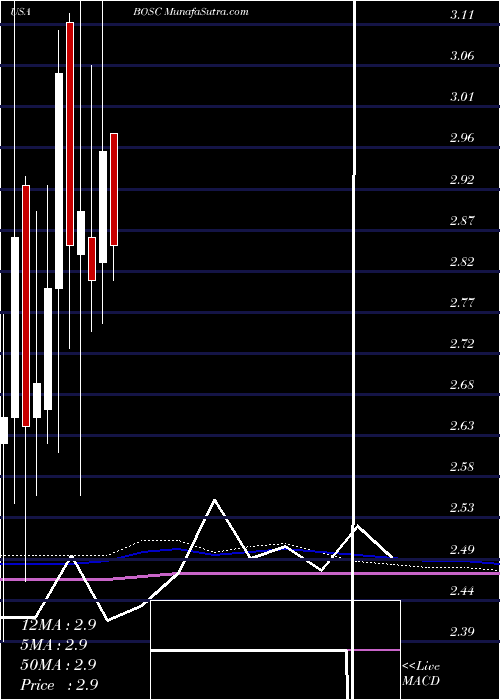Image resolution: width=500 pixels, height=700 pixels.
Task: Click the 2.49 price axis label
Action: click(461, 549)
